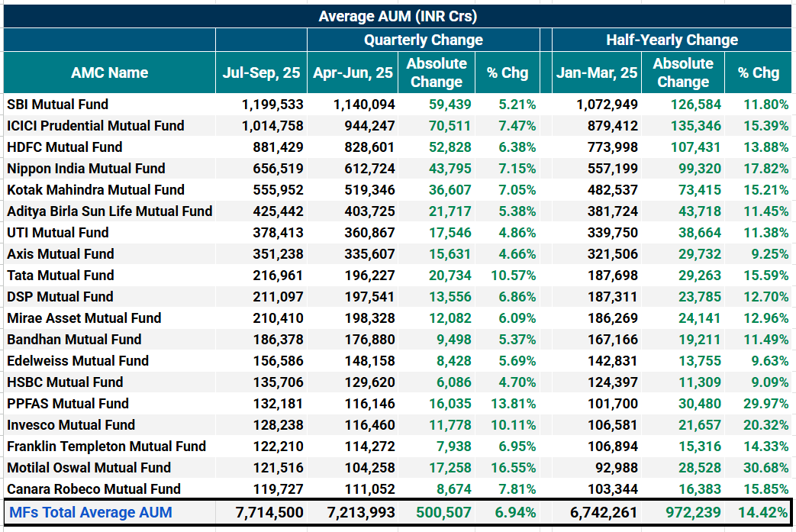Click Invesco quarterly percent 10.11%

coord(513,425)
